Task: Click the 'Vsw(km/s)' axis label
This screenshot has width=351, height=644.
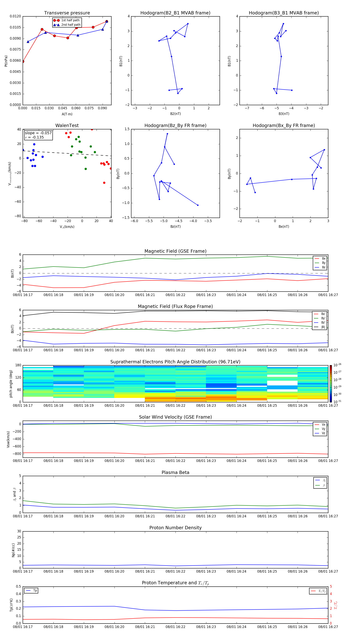Action: click(8, 439)
